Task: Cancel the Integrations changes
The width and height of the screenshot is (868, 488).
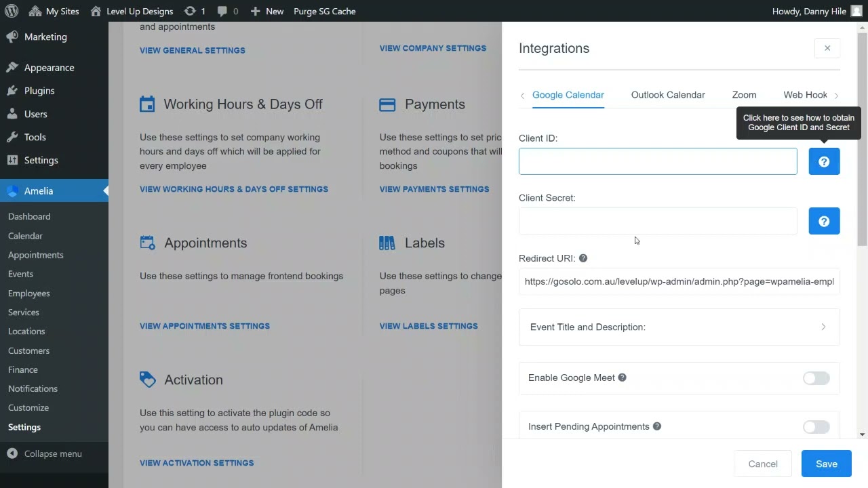Action: (763, 464)
